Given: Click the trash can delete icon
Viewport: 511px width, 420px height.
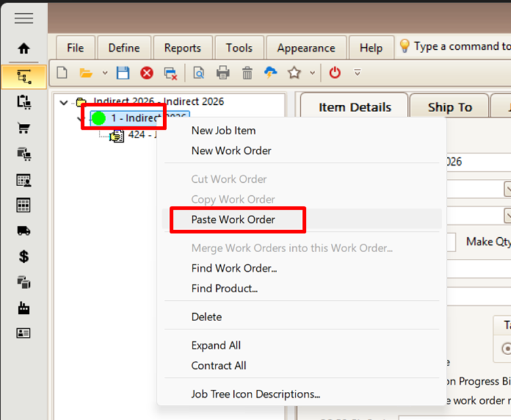Looking at the screenshot, I should (x=247, y=73).
